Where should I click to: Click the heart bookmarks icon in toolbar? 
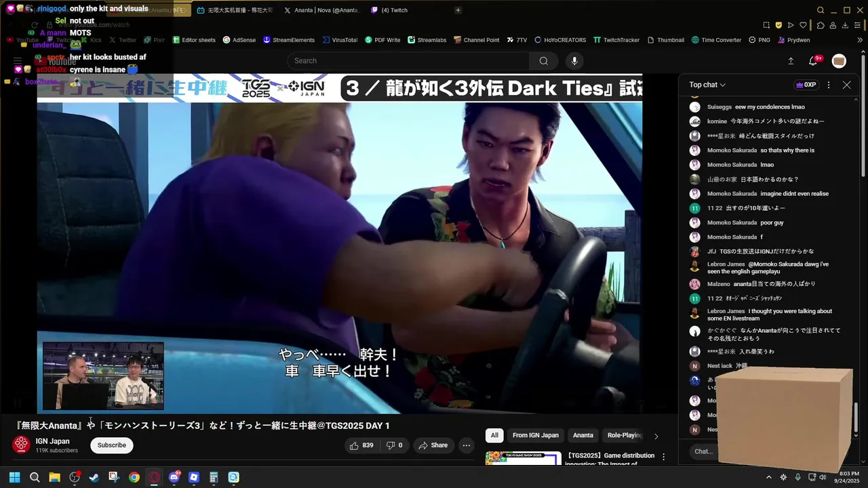click(803, 25)
